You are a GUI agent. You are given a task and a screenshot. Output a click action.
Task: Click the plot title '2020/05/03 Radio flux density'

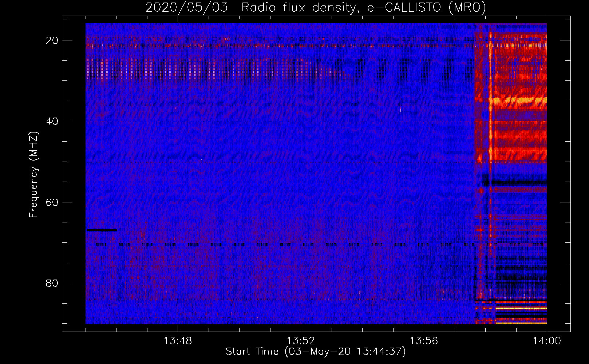click(316, 7)
